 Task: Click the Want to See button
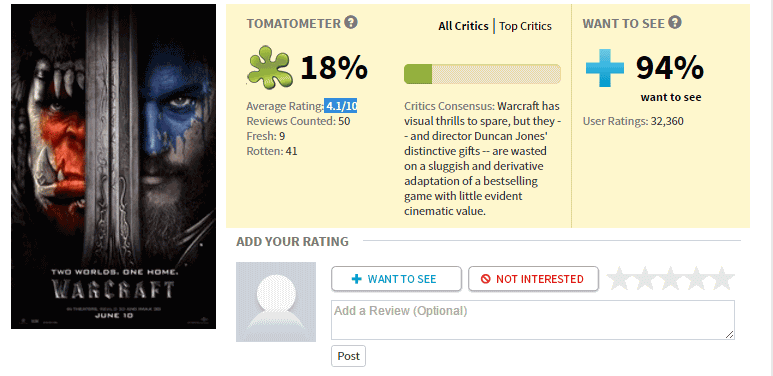point(396,279)
